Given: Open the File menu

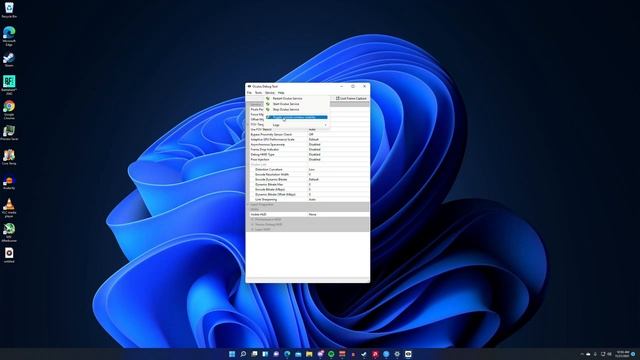Looking at the screenshot, I should pyautogui.click(x=249, y=93).
